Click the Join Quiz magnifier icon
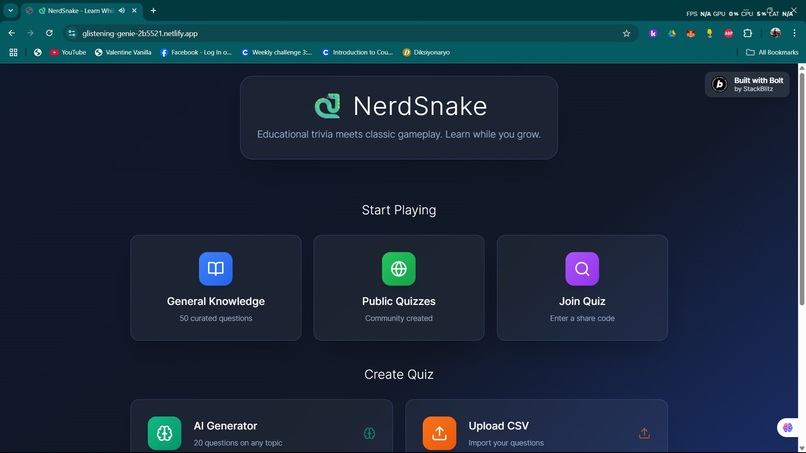The height and width of the screenshot is (453, 806). click(582, 268)
